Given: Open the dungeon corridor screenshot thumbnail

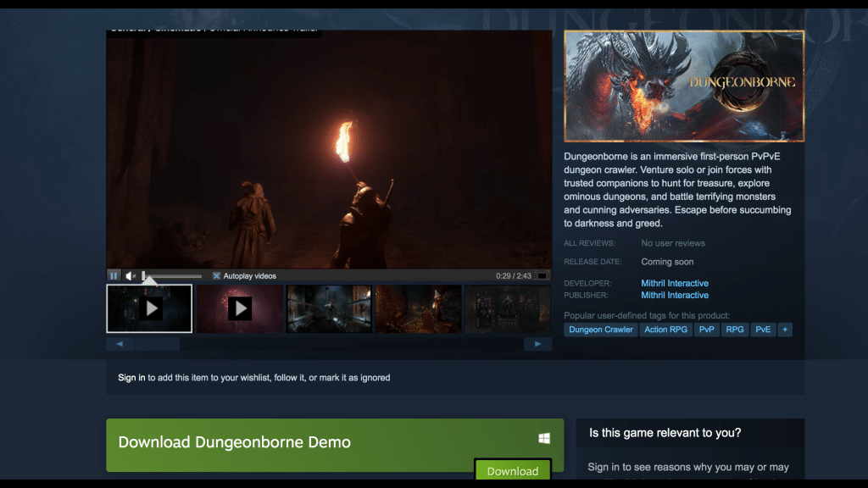Looking at the screenshot, I should (329, 308).
